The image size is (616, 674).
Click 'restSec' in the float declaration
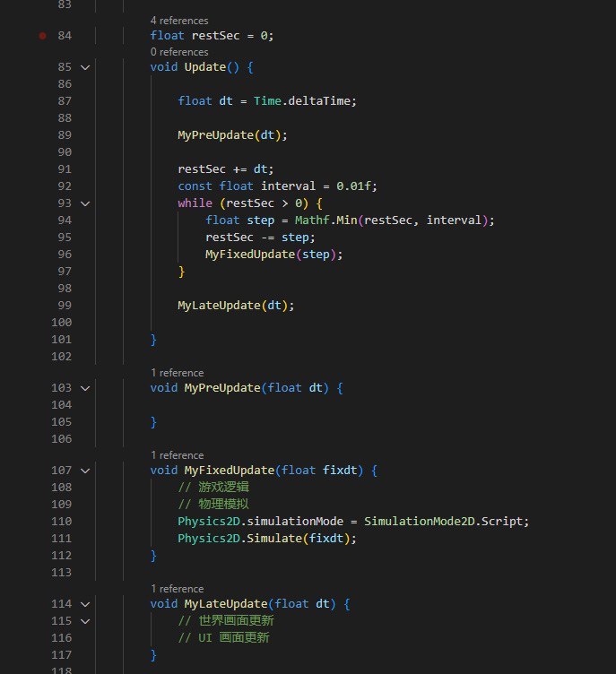pos(215,36)
